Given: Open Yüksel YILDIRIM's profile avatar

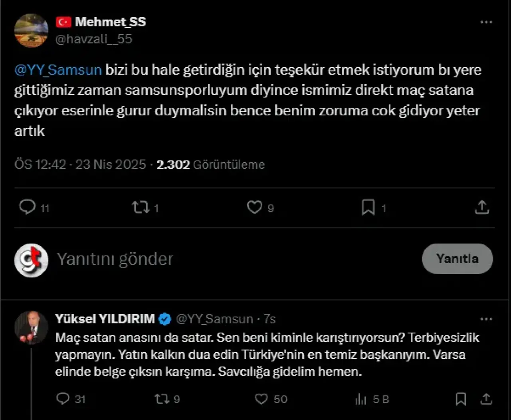Looking at the screenshot, I should (31, 327).
